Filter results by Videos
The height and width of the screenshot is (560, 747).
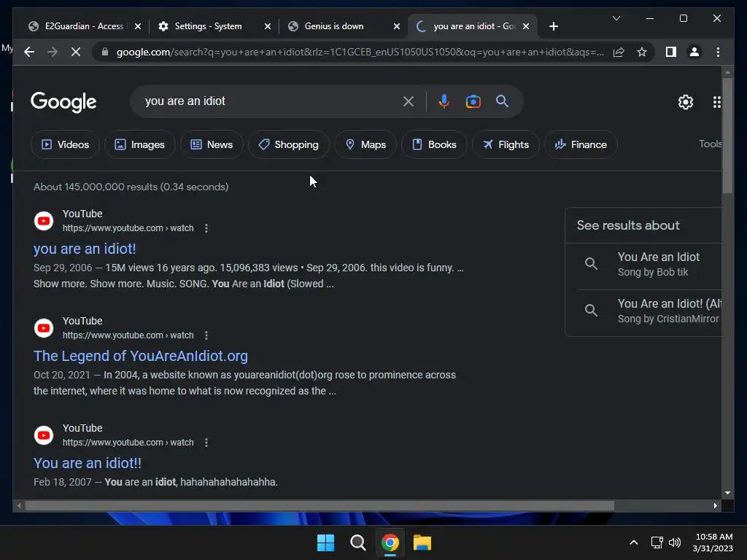(x=65, y=144)
